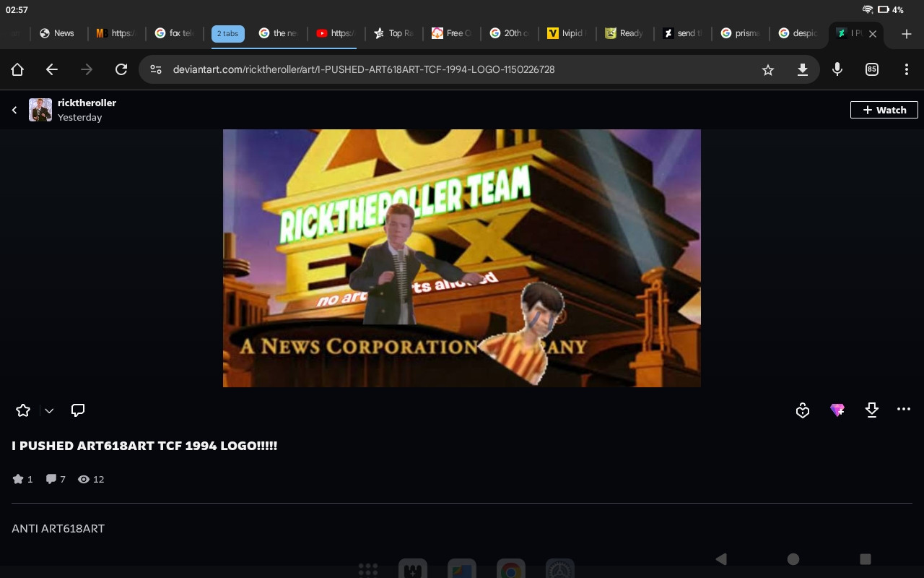The height and width of the screenshot is (578, 924).
Task: View the favourites count of 1
Action: point(23,479)
